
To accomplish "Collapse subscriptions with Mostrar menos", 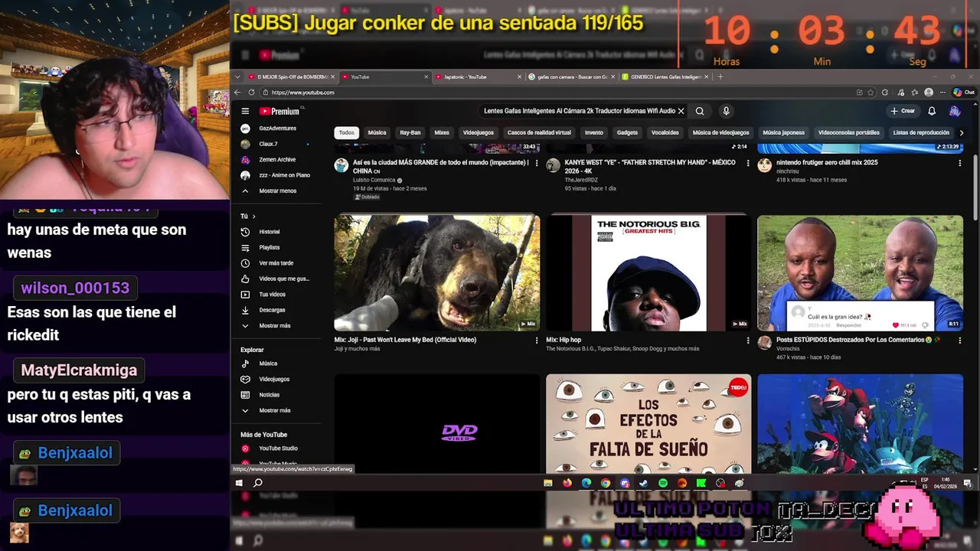I will click(276, 191).
